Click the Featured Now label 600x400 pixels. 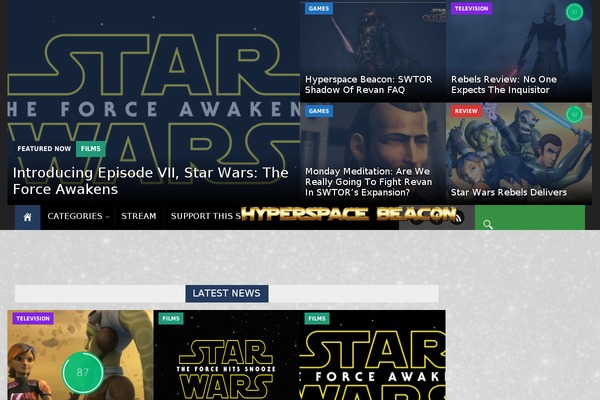44,149
